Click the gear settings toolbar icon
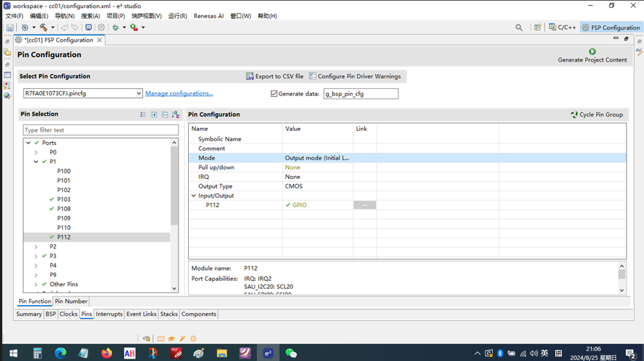 101,28
